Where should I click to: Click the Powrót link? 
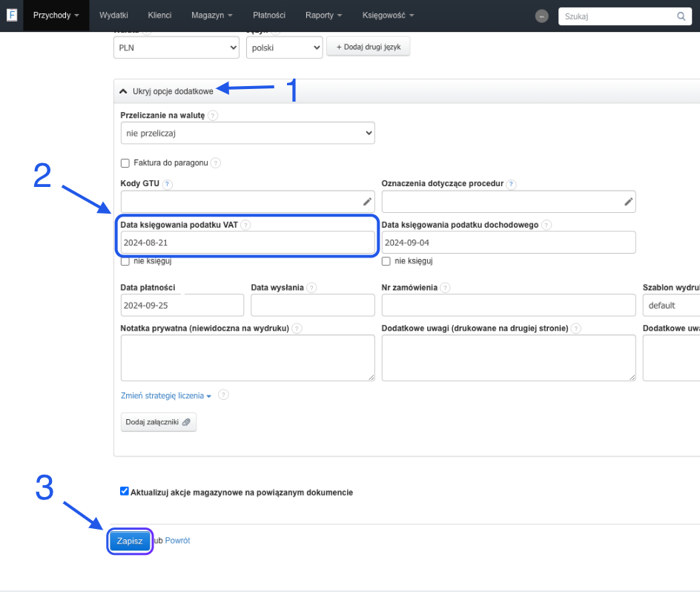coord(177,541)
